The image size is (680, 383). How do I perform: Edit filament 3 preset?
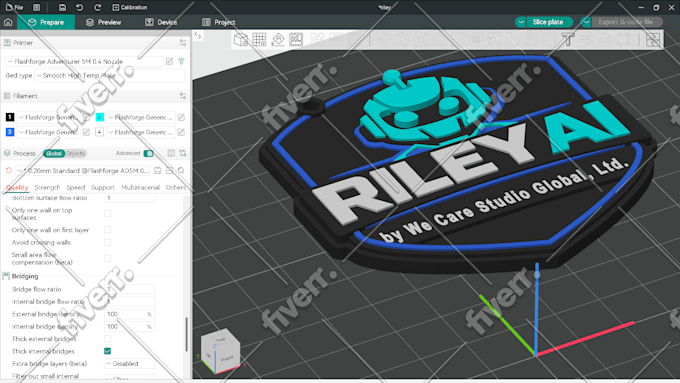[86, 132]
